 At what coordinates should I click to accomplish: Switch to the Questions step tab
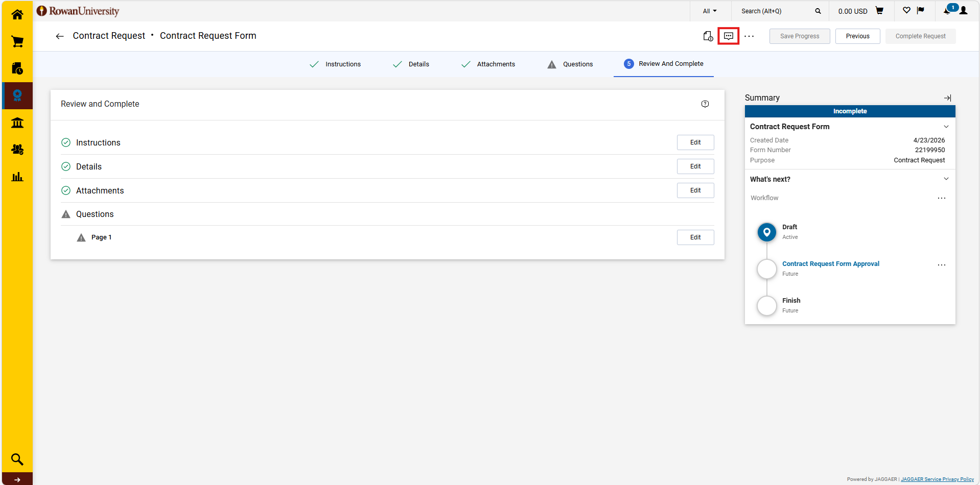(570, 64)
